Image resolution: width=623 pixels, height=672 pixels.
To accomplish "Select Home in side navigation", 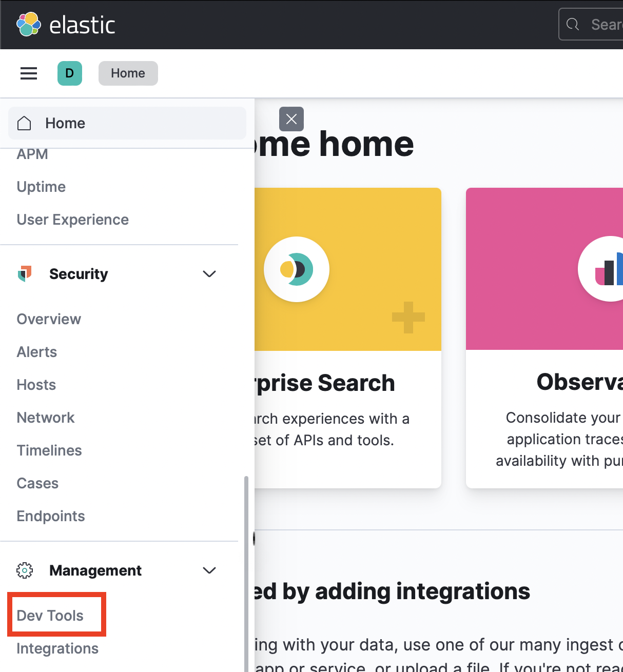I will [127, 123].
